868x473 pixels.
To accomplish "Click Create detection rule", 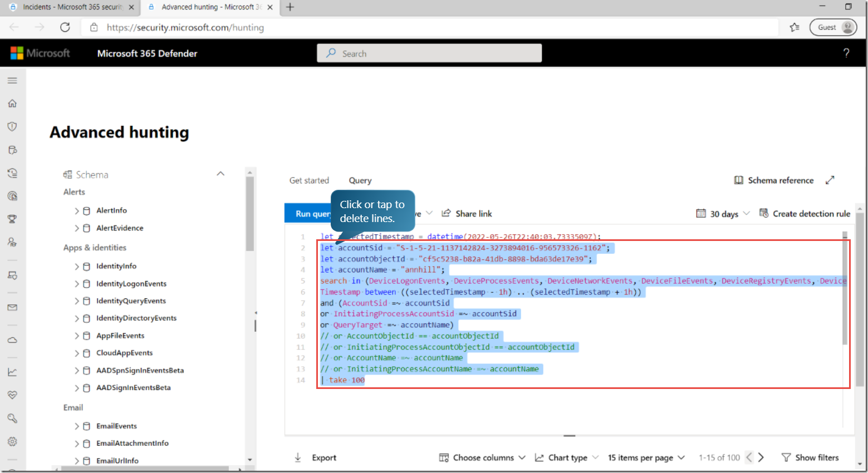I will point(805,214).
